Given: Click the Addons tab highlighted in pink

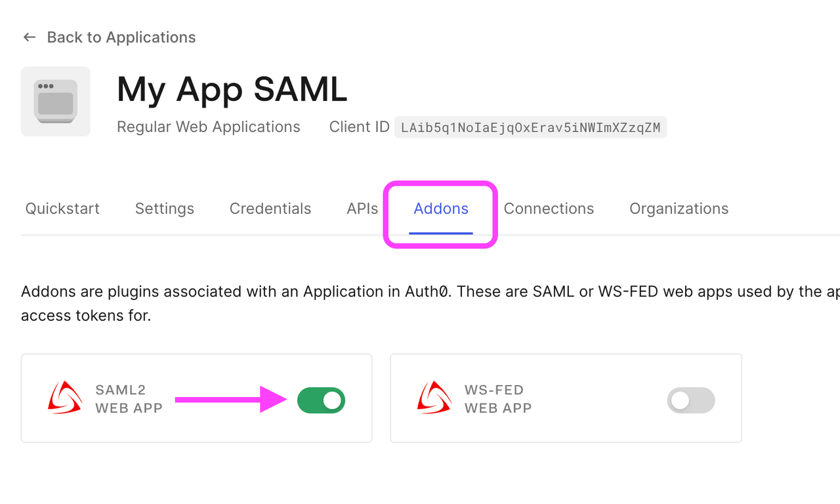Looking at the screenshot, I should [x=440, y=208].
